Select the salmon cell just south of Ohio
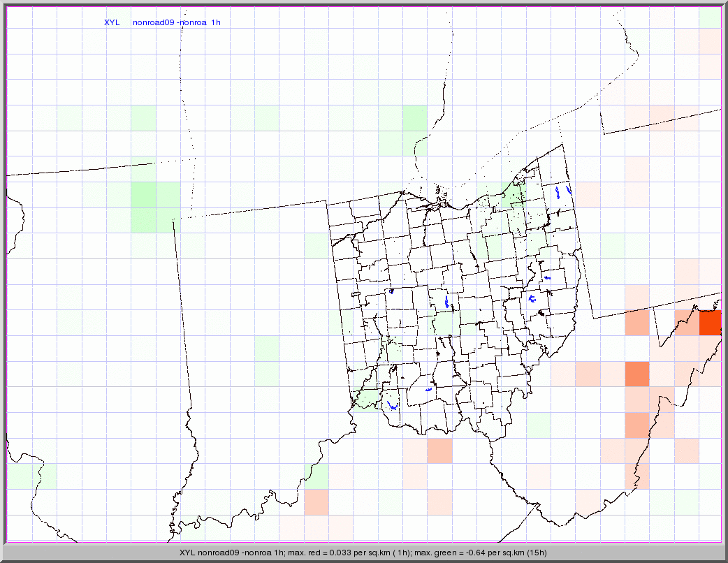Viewport: 728px width, 563px height. point(439,451)
